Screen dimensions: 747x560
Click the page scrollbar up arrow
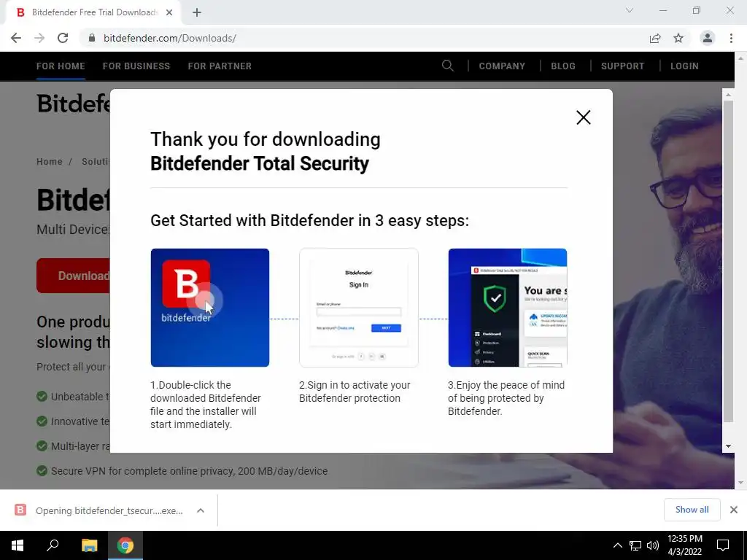pos(740,57)
